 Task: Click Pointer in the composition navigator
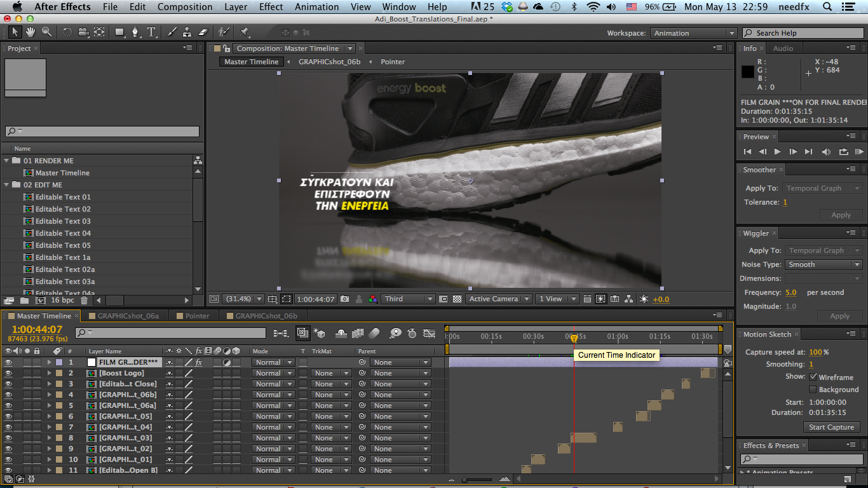(x=393, y=62)
